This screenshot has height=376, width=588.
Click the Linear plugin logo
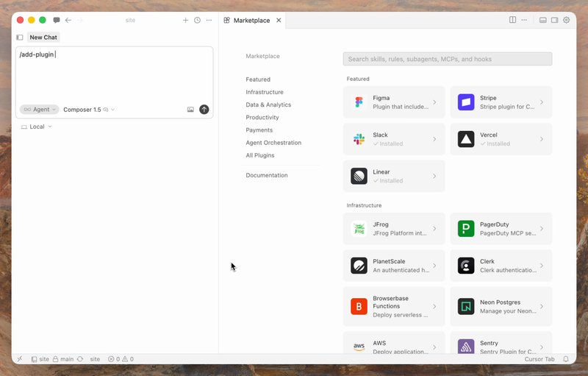pos(359,176)
